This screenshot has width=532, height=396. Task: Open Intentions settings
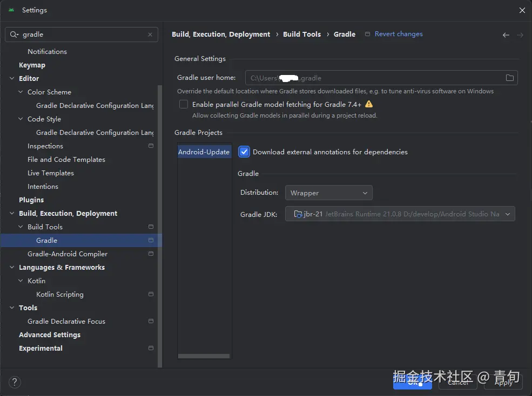tap(43, 187)
